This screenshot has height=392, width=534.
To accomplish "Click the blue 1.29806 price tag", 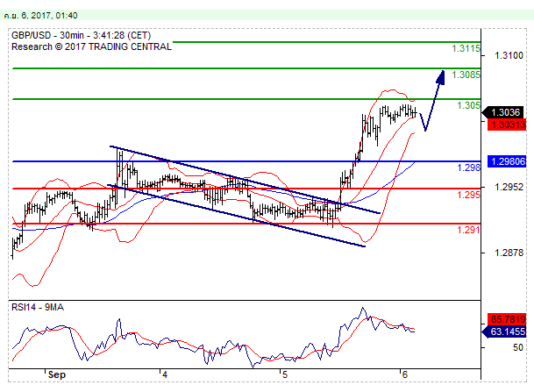I will pos(507,161).
